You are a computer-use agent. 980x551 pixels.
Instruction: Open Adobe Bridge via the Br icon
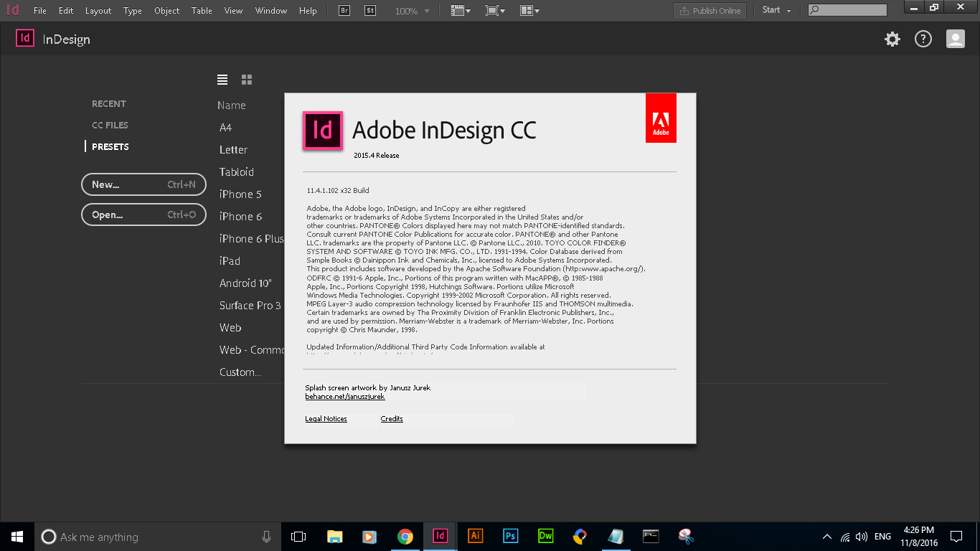click(x=344, y=11)
